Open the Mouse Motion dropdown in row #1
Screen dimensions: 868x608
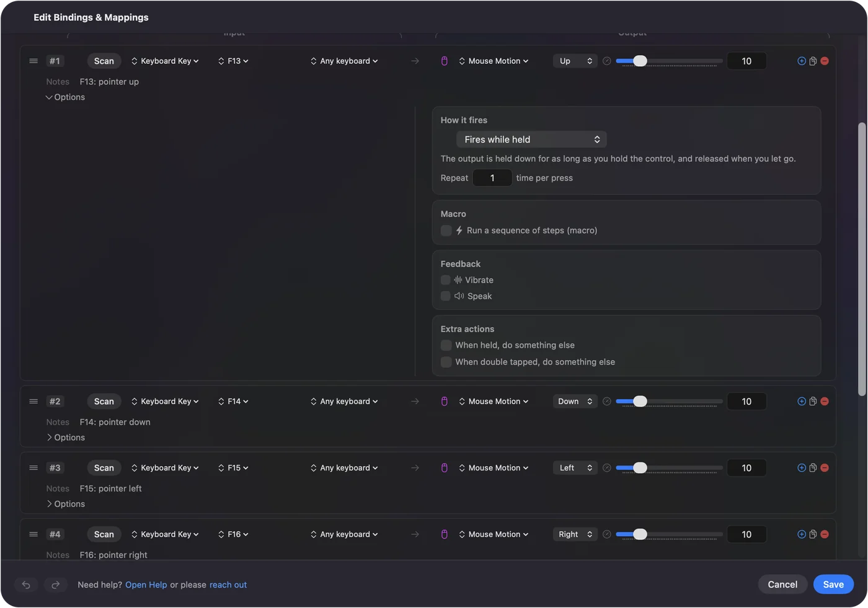[494, 61]
